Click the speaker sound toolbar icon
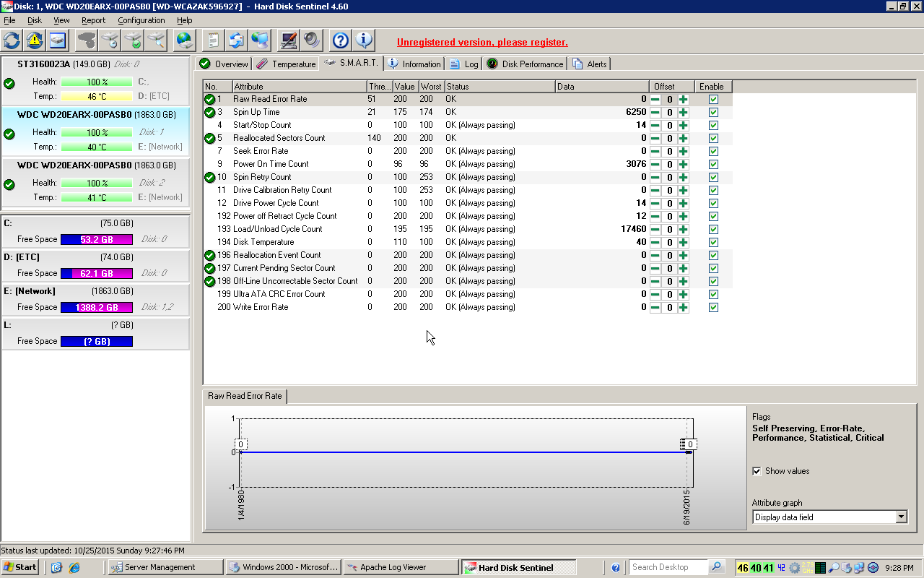Image resolution: width=924 pixels, height=578 pixels. pyautogui.click(x=312, y=40)
